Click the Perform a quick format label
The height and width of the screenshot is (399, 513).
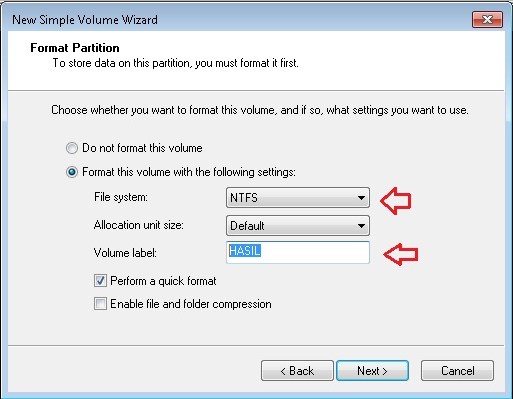tap(163, 281)
